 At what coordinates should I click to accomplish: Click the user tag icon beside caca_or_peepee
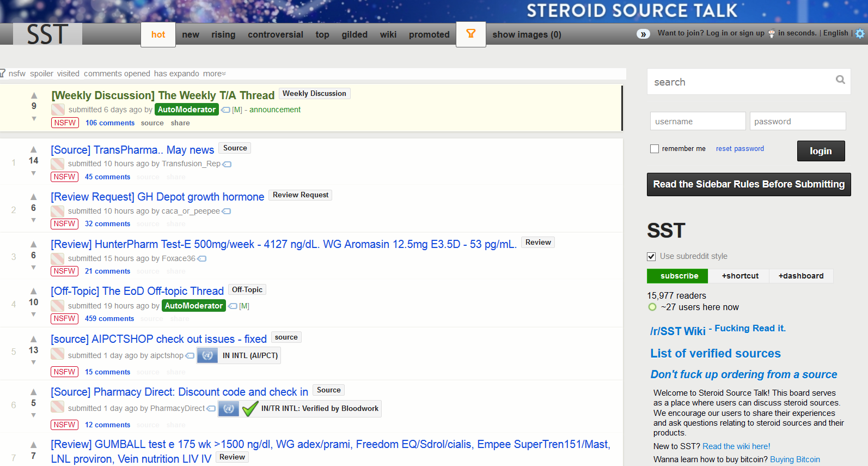coord(227,211)
